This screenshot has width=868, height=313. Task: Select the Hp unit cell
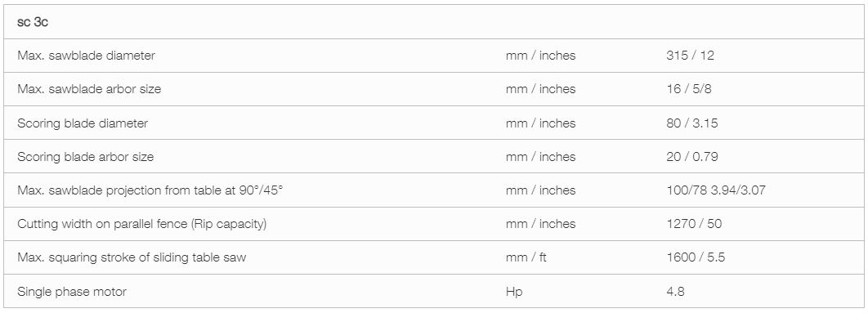pyautogui.click(x=513, y=292)
